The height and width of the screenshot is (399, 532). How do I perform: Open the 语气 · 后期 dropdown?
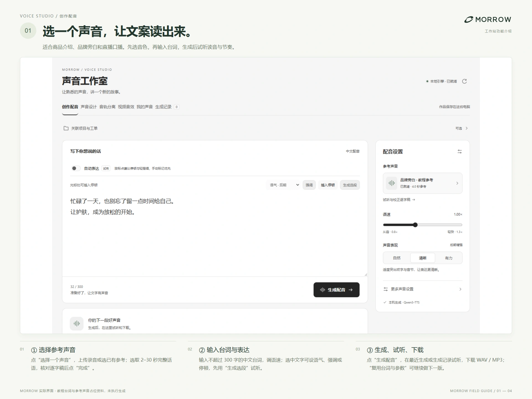click(284, 185)
